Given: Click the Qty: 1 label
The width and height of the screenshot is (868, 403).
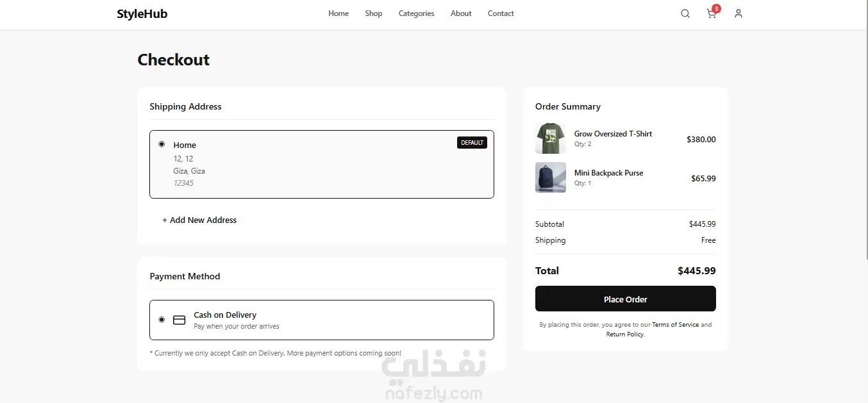Looking at the screenshot, I should click(x=583, y=183).
